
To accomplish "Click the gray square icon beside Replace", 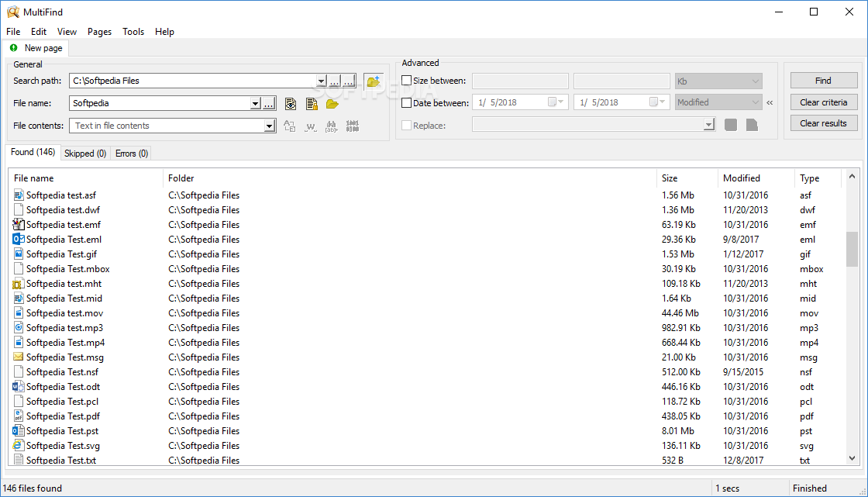I will click(x=731, y=126).
